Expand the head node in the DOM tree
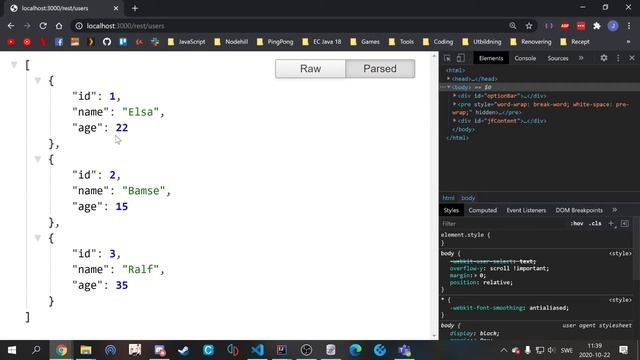Image resolution: width=640 pixels, height=360 pixels. pyautogui.click(x=449, y=79)
